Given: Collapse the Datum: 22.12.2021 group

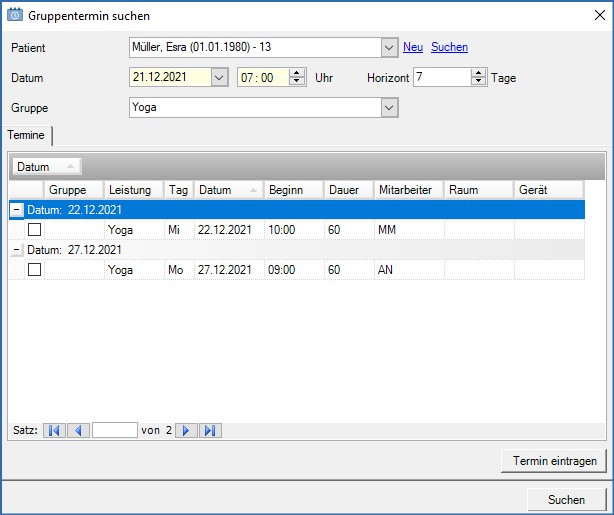Looking at the screenshot, I should point(16,210).
